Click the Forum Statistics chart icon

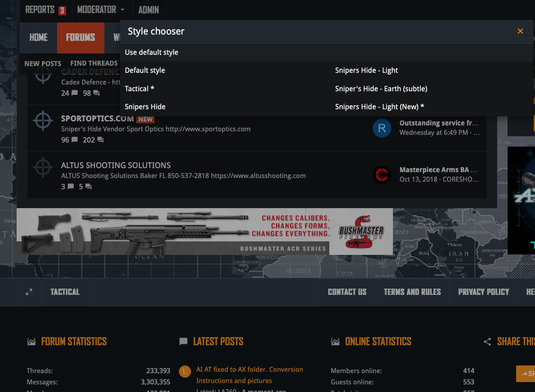point(31,342)
